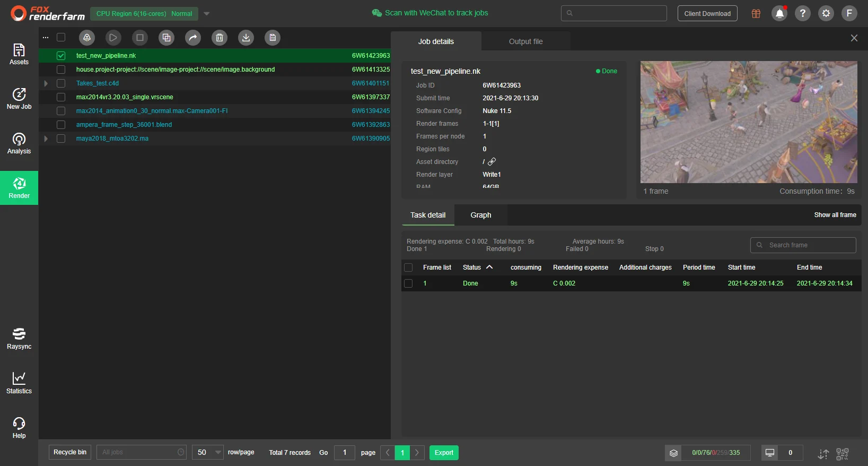Check the Takes_test.c4d job checkbox
This screenshot has height=466, width=868.
(x=61, y=83)
